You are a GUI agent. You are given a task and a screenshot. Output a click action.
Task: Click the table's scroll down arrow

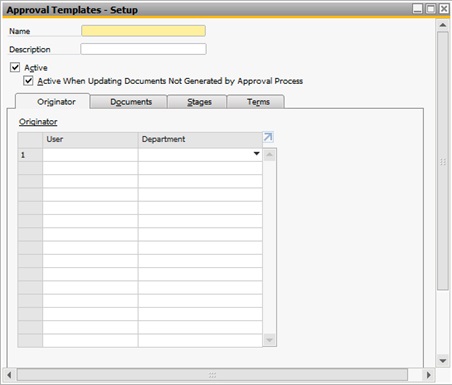(269, 340)
